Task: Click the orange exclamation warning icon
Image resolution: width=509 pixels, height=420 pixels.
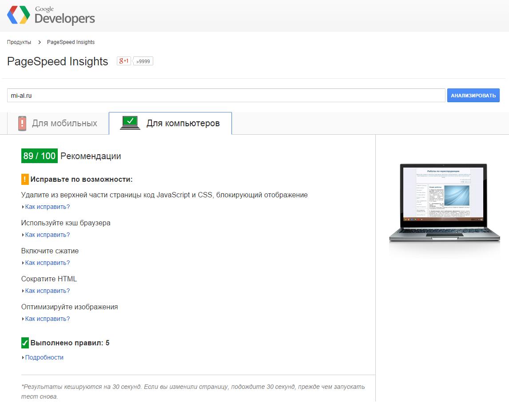Action: 25,179
